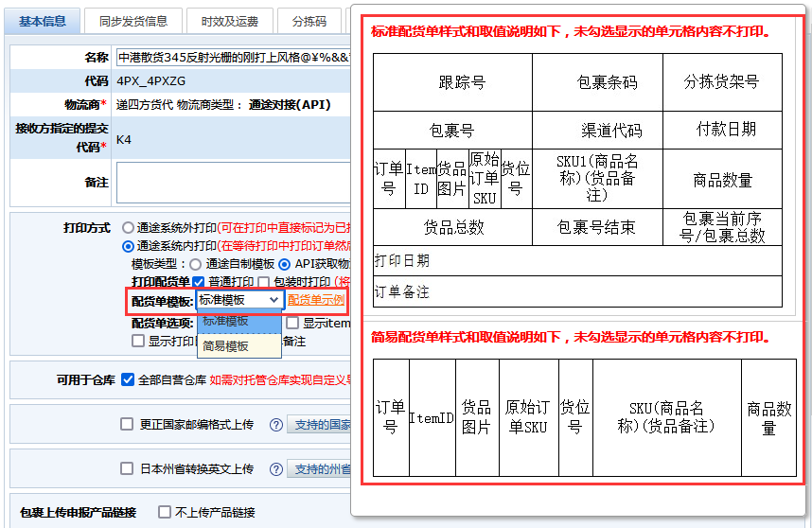Image resolution: width=812 pixels, height=528 pixels.
Task: Select 通途系统内打印 radio button
Action: tap(128, 246)
